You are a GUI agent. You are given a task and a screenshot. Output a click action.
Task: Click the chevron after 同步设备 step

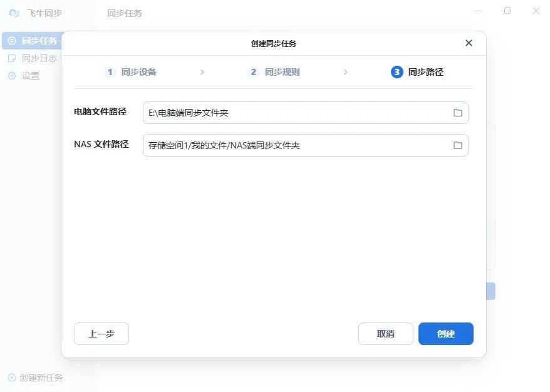(x=202, y=72)
